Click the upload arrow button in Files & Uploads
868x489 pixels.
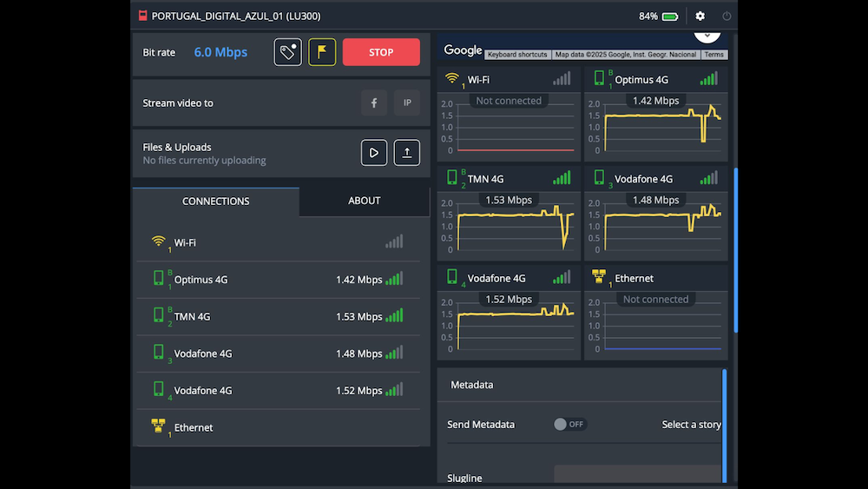coord(407,153)
